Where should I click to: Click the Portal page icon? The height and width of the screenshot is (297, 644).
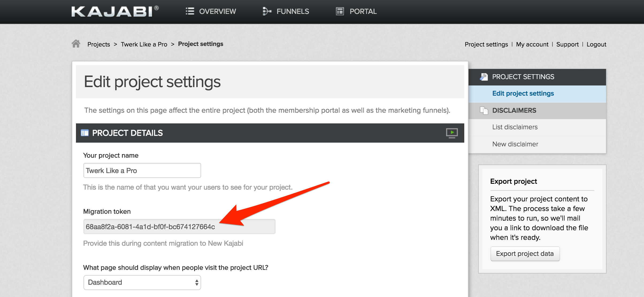340,11
